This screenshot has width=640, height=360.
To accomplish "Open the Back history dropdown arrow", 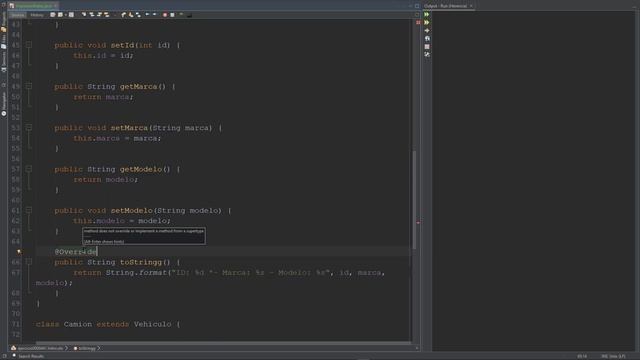I will pyautogui.click(x=65, y=15).
